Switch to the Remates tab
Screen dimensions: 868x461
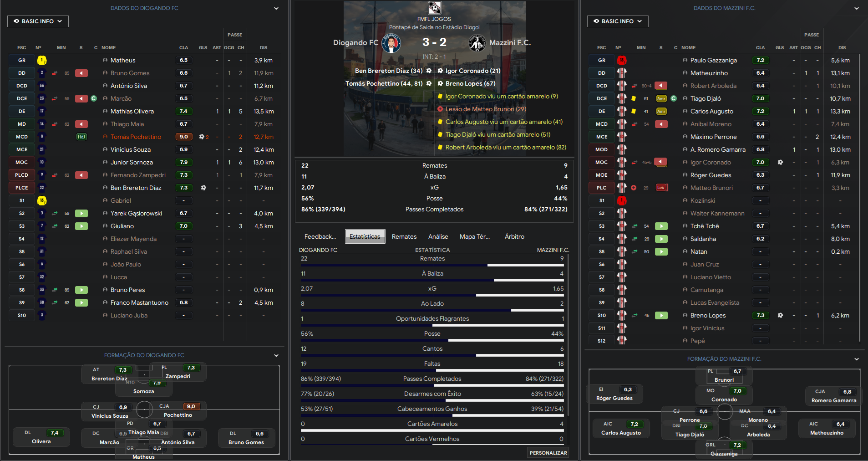(404, 236)
